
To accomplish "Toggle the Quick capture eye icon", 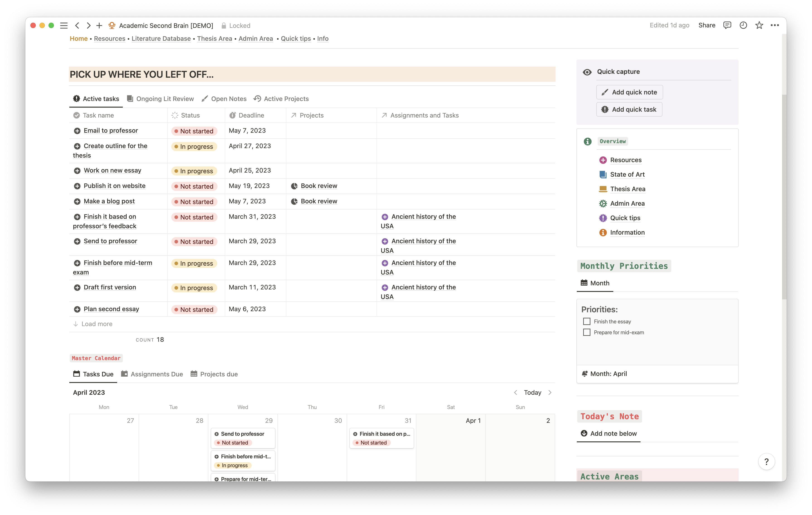I will (x=587, y=72).
